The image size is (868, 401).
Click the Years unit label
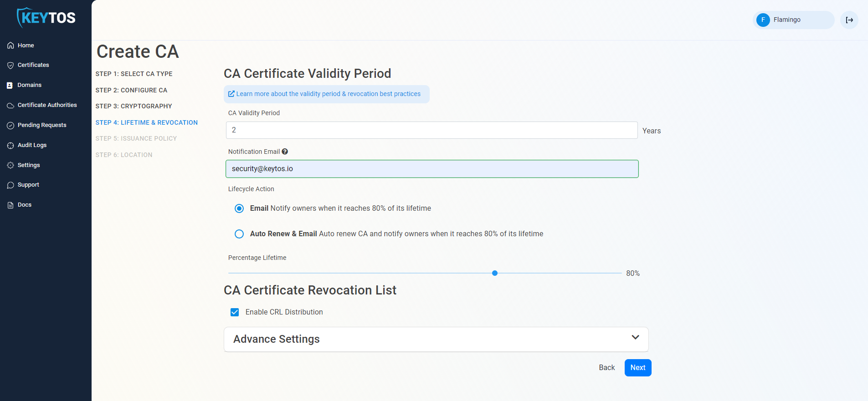point(652,131)
